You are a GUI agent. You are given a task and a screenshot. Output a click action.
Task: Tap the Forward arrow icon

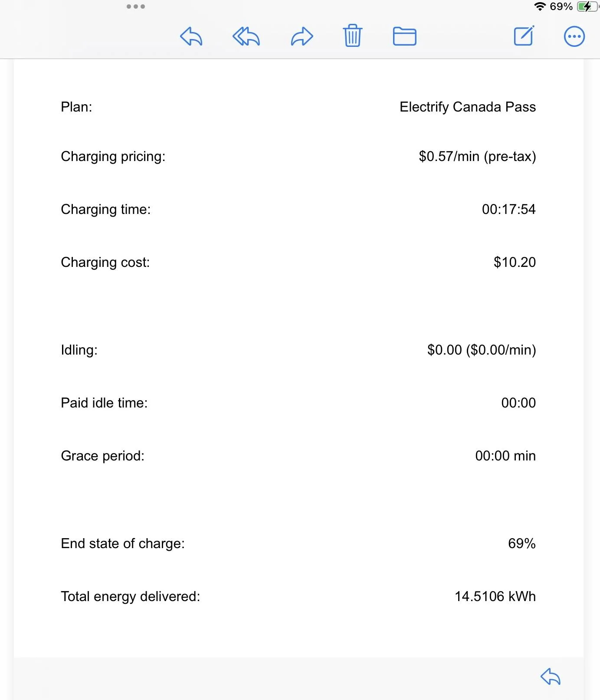[302, 36]
